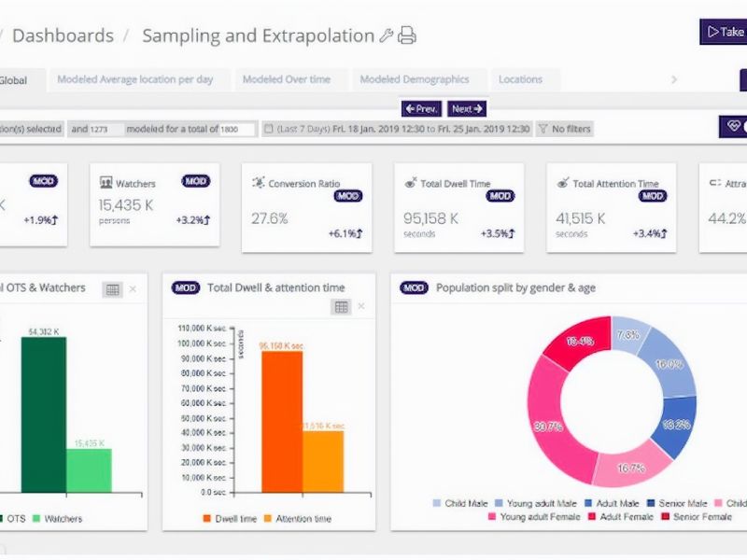
Task: Toggle Senior Male legend entry
Action: point(677,503)
